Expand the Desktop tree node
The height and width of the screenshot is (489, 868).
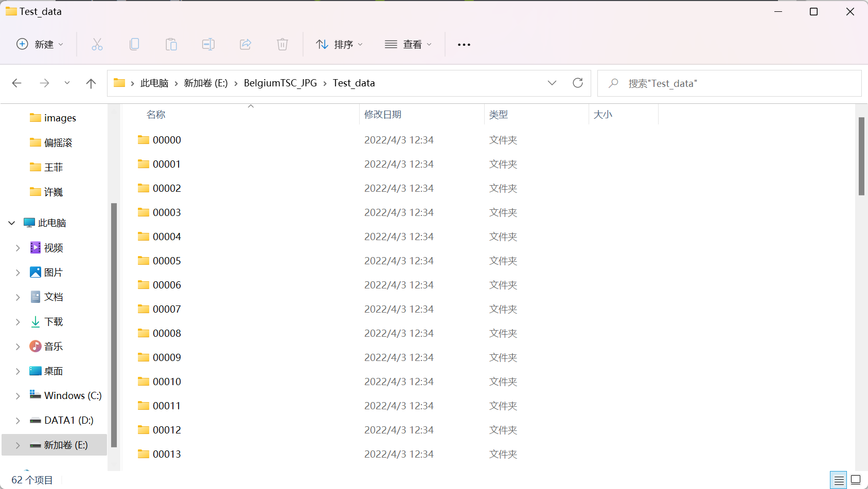click(18, 371)
